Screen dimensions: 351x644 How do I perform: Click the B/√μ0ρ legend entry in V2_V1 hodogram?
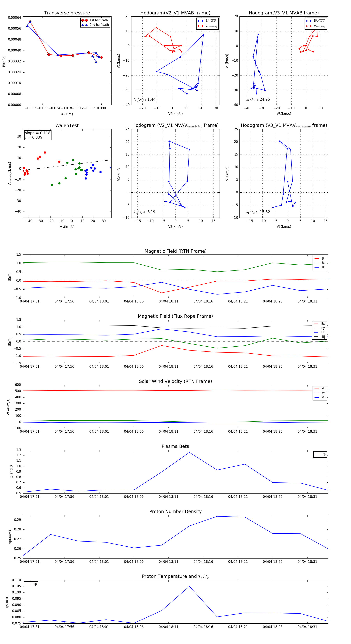click(x=207, y=21)
